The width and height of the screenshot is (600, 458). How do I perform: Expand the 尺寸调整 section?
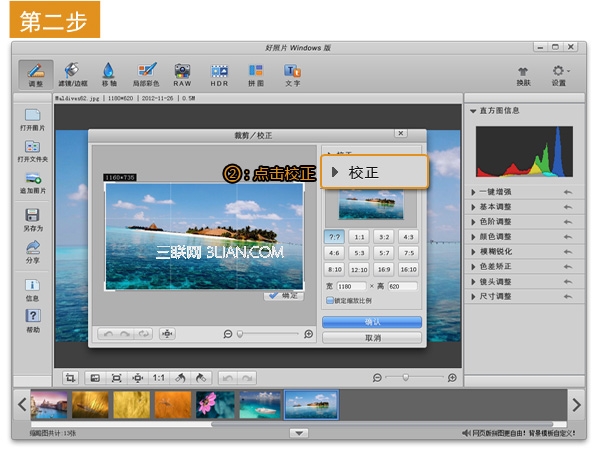[x=473, y=297]
